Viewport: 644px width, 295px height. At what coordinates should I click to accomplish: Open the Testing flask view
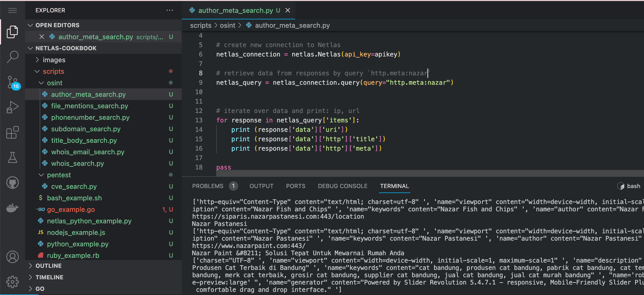[x=12, y=157]
